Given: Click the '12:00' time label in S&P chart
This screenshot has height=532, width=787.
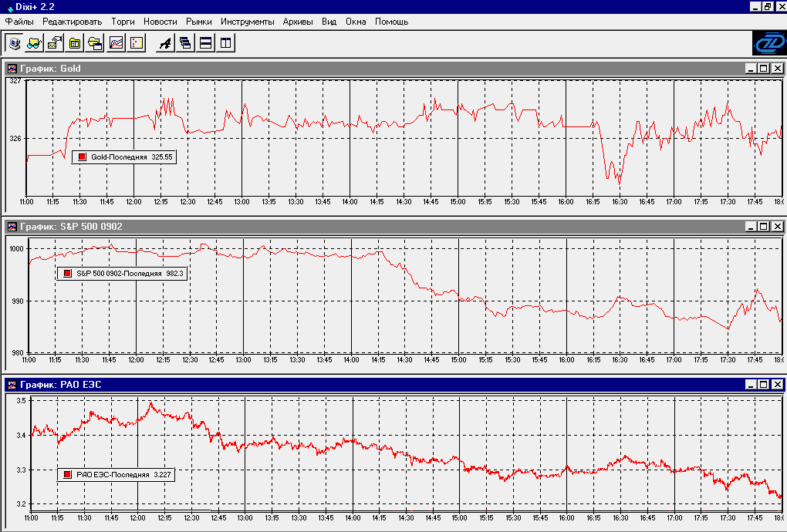Looking at the screenshot, I should [136, 359].
